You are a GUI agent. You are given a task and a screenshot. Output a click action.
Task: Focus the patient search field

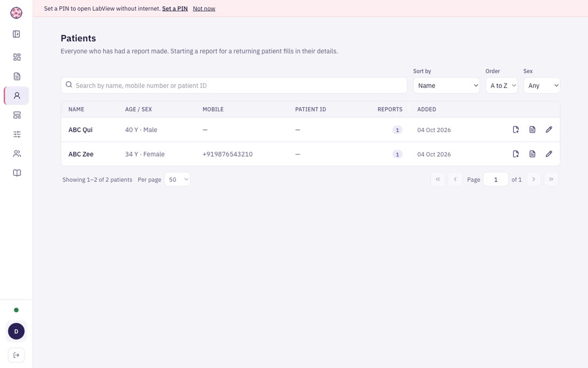tap(234, 86)
